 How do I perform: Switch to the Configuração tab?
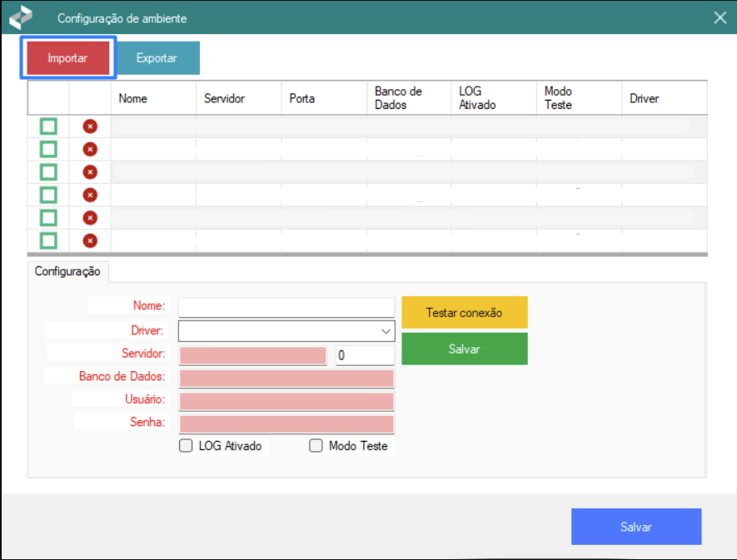[x=67, y=271]
